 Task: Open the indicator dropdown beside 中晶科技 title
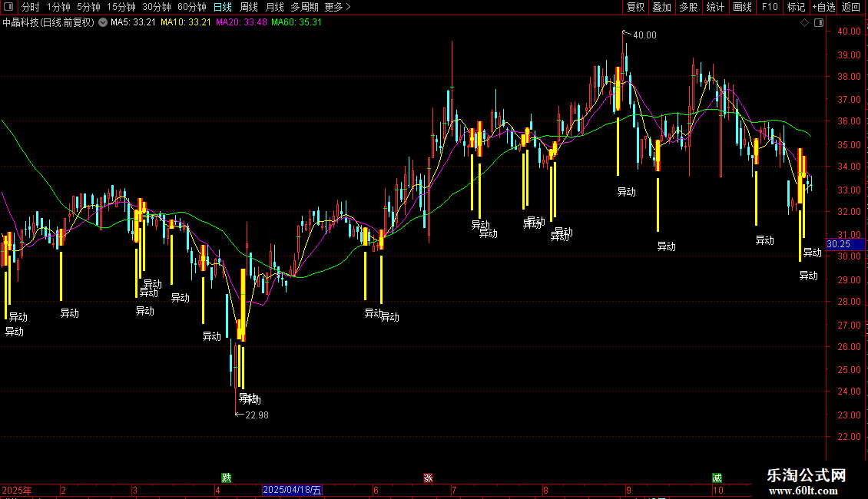point(103,23)
